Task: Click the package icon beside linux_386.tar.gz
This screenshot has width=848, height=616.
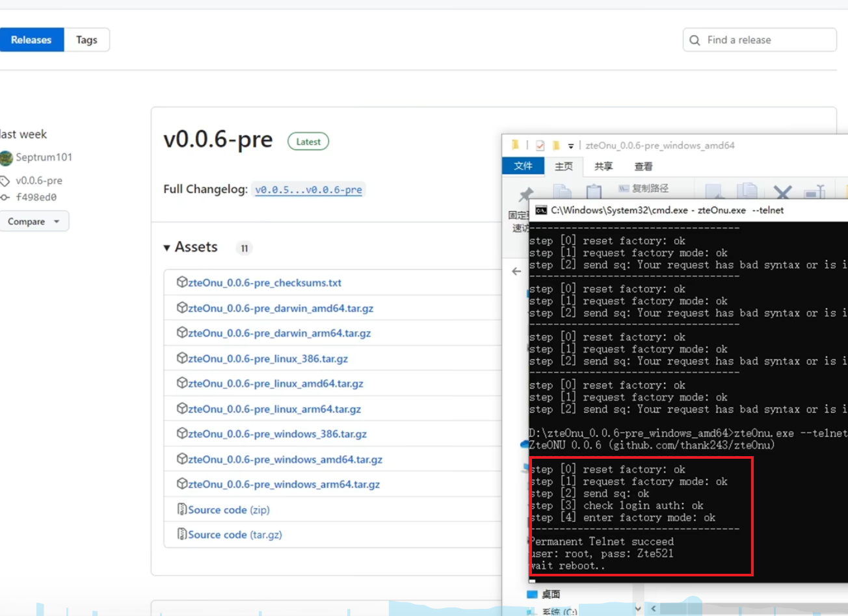Action: tap(182, 357)
